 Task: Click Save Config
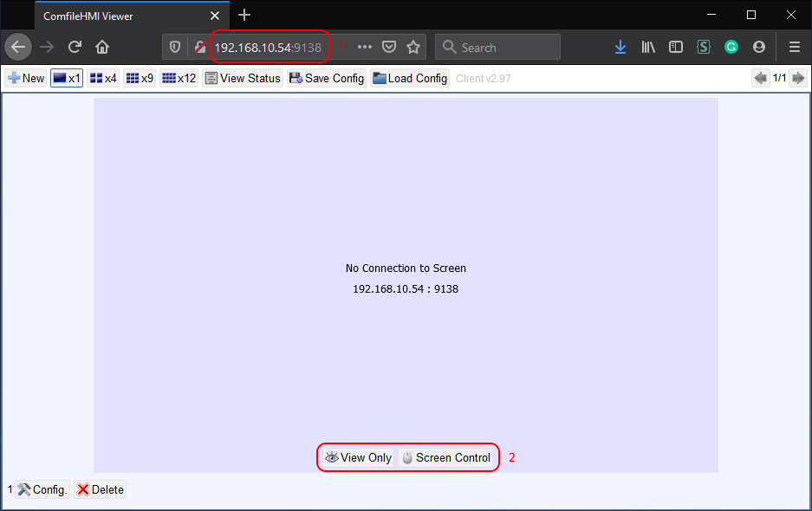click(327, 78)
